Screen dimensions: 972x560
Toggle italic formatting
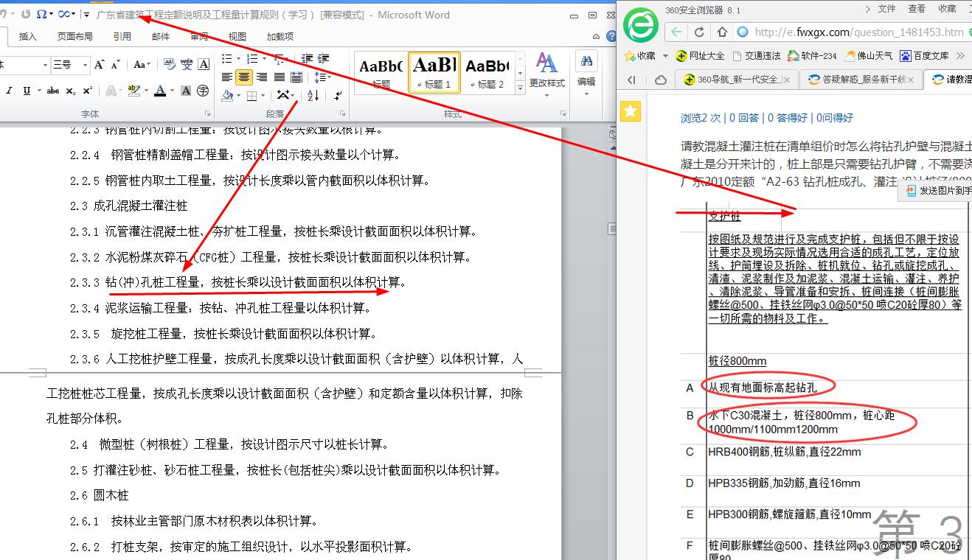[x=10, y=91]
